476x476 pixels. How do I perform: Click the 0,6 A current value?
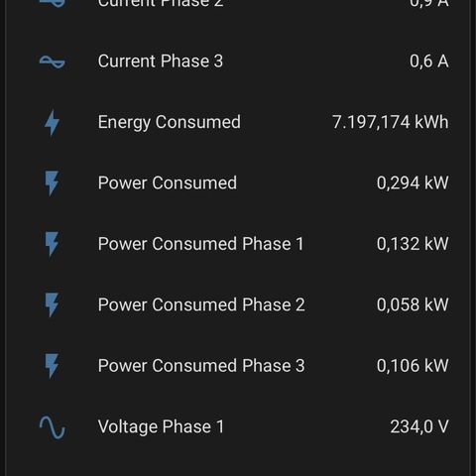pos(429,61)
